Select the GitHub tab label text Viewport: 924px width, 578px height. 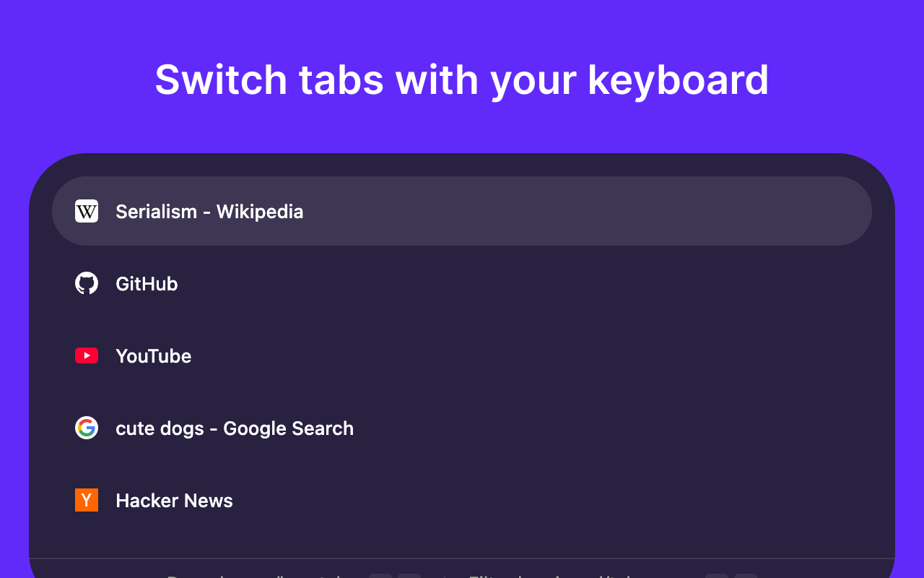(x=147, y=284)
